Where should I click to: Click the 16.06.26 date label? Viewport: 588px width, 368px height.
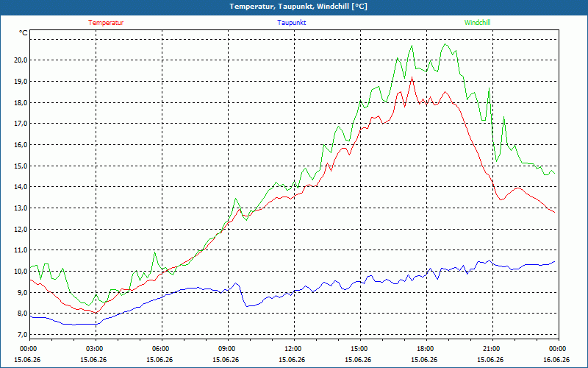pos(556,360)
